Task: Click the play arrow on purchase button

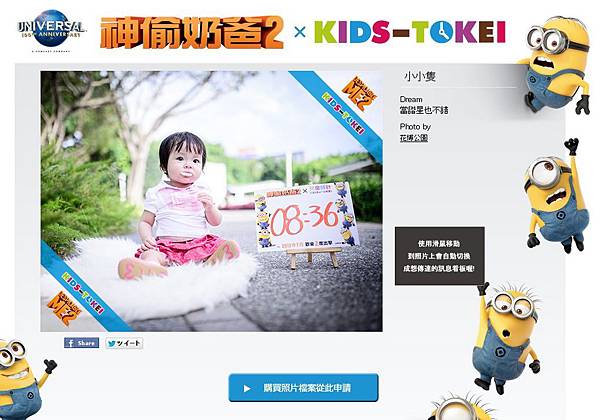Action: point(247,389)
